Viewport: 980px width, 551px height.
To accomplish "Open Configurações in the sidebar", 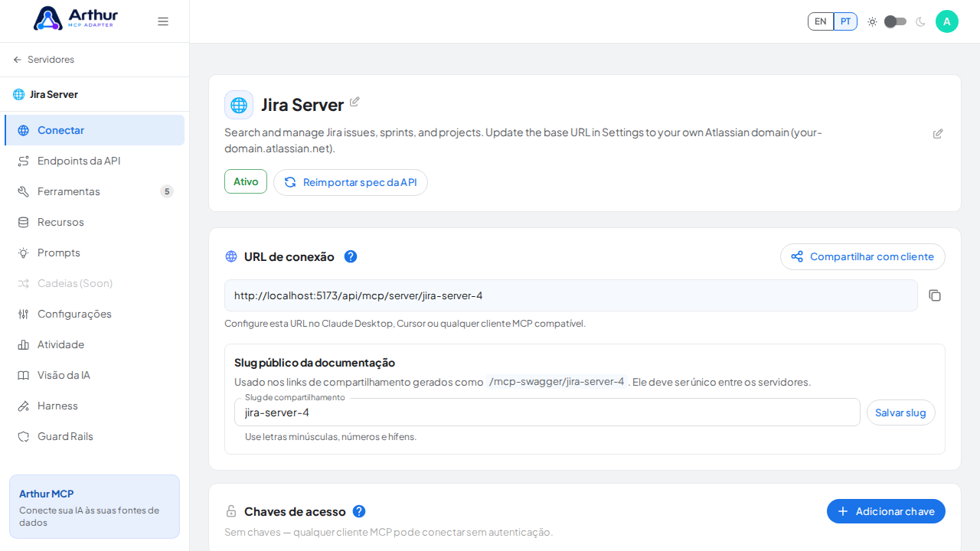I will (94, 314).
